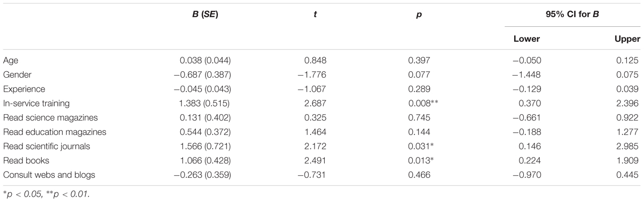Click the Lower subheader
644x202 pixels.
(x=528, y=39)
